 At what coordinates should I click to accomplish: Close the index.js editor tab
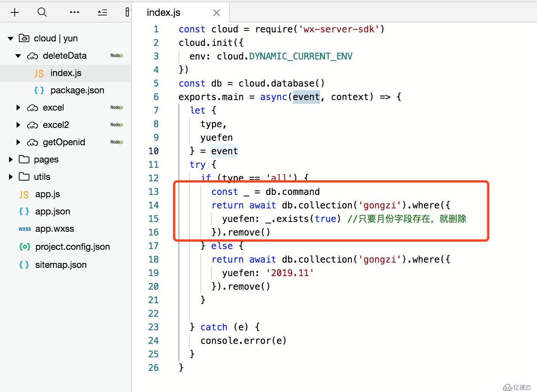(217, 13)
